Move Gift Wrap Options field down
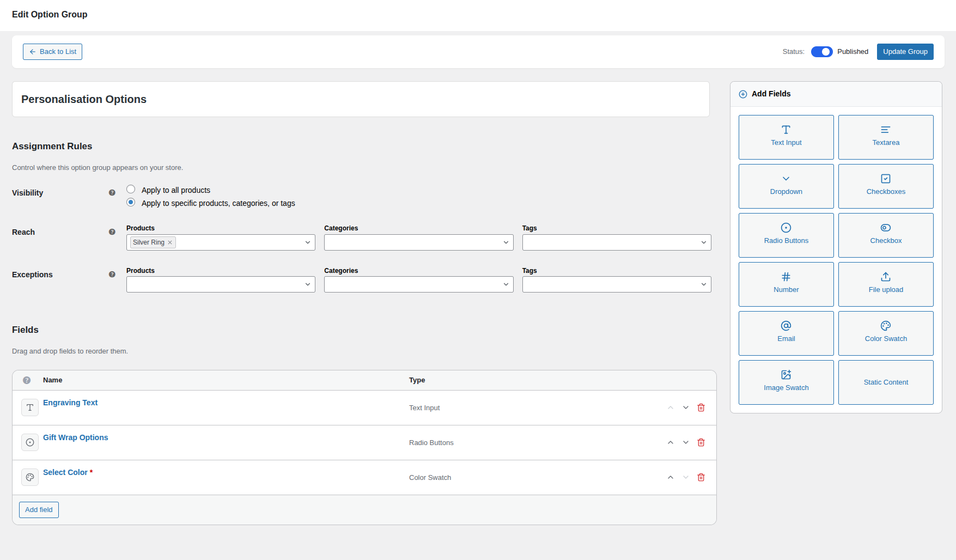956x560 pixels. click(686, 442)
